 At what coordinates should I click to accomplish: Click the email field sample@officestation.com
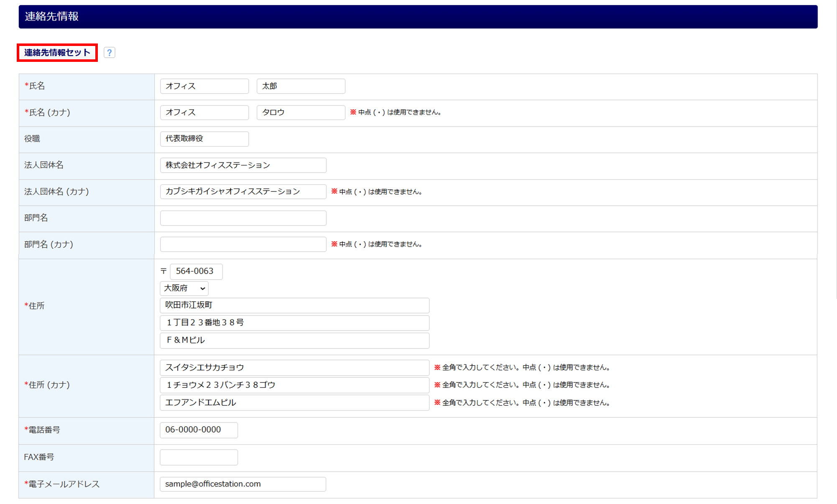point(243,484)
